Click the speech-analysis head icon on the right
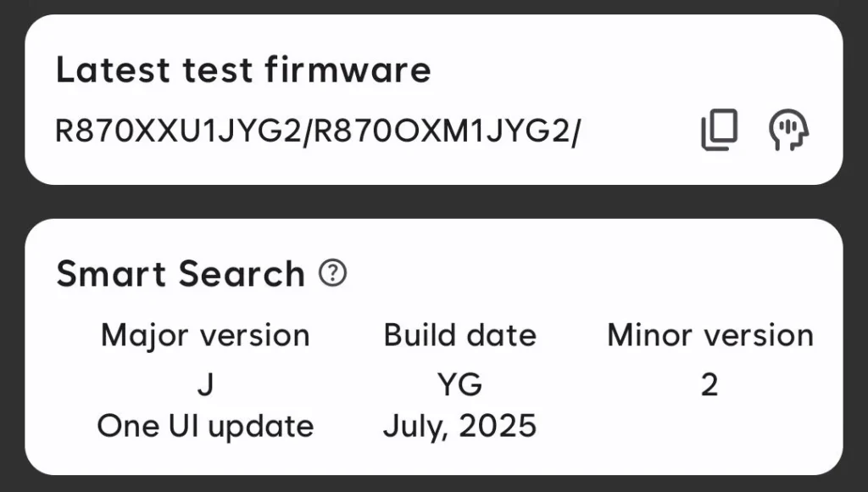 pos(788,129)
